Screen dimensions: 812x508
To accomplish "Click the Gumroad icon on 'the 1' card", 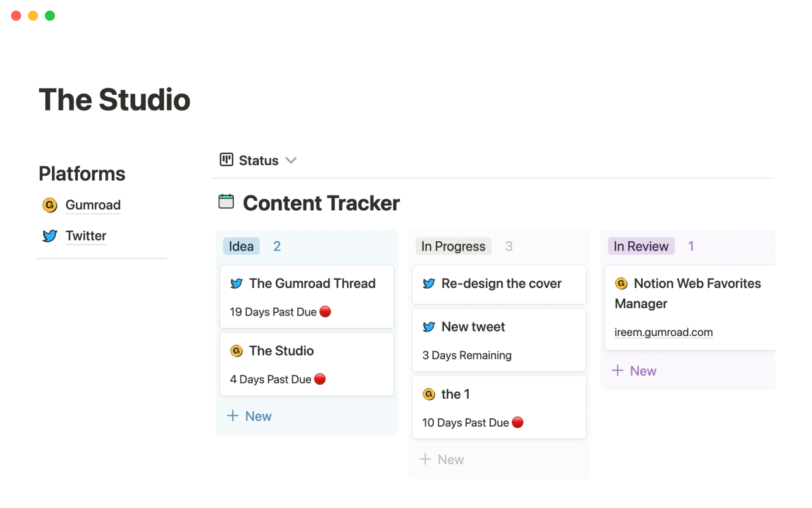I will click(x=429, y=394).
